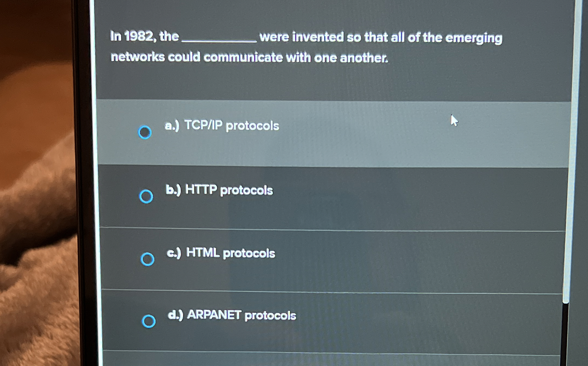Click the phrase 'were invented' in the question

(x=302, y=37)
